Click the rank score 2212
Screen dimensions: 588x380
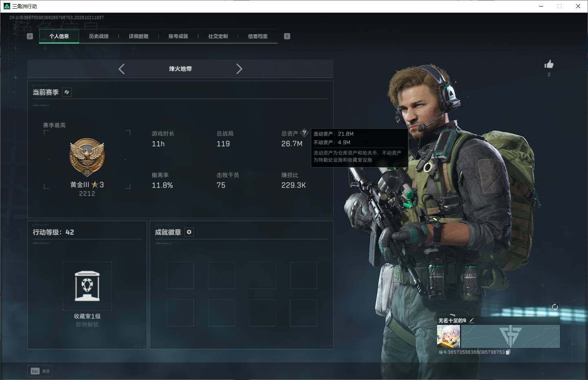click(87, 194)
